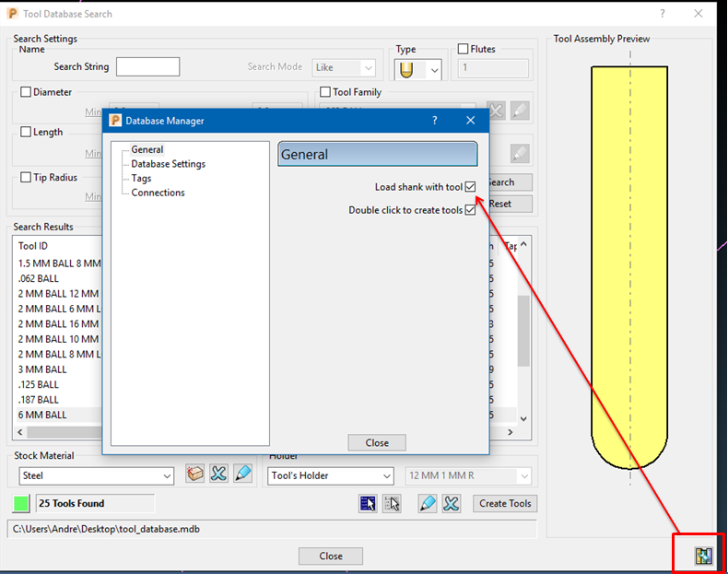Click Close button in Database Manager
This screenshot has height=574, width=728.
pyautogui.click(x=377, y=442)
